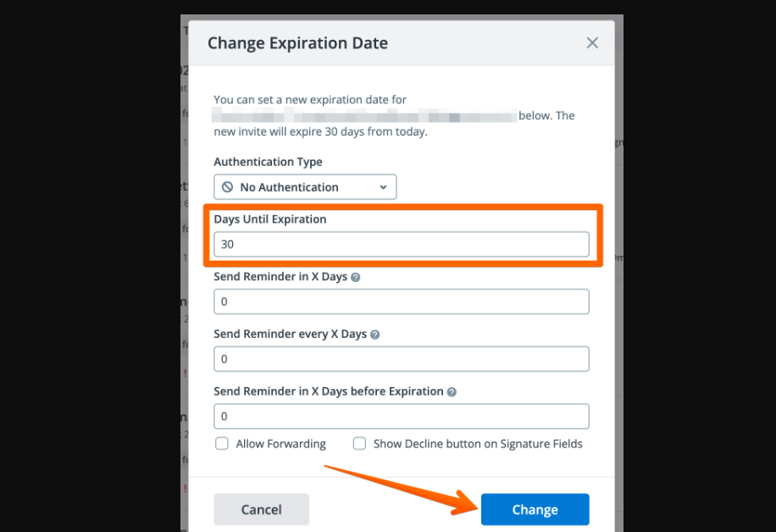Image resolution: width=776 pixels, height=532 pixels.
Task: Open the Authentication Type dropdown
Action: tap(305, 186)
